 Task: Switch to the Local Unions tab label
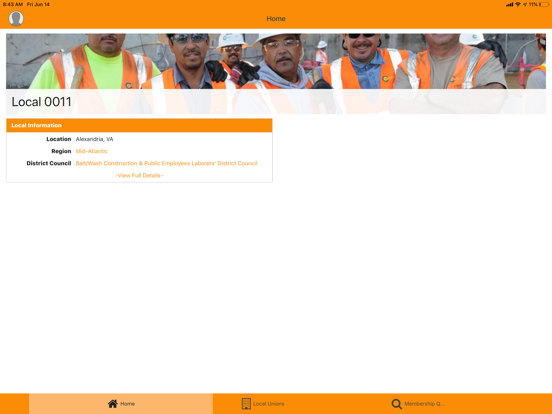(x=269, y=404)
